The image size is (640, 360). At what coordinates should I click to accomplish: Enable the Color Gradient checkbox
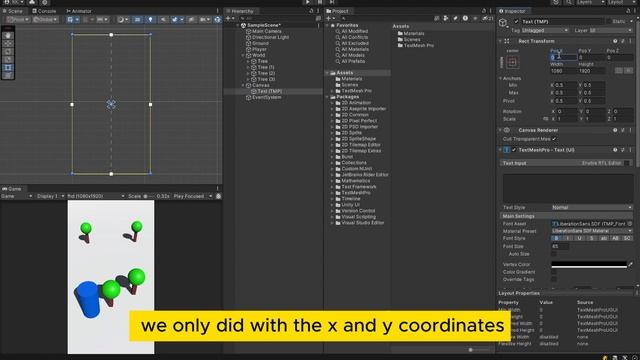[554, 272]
